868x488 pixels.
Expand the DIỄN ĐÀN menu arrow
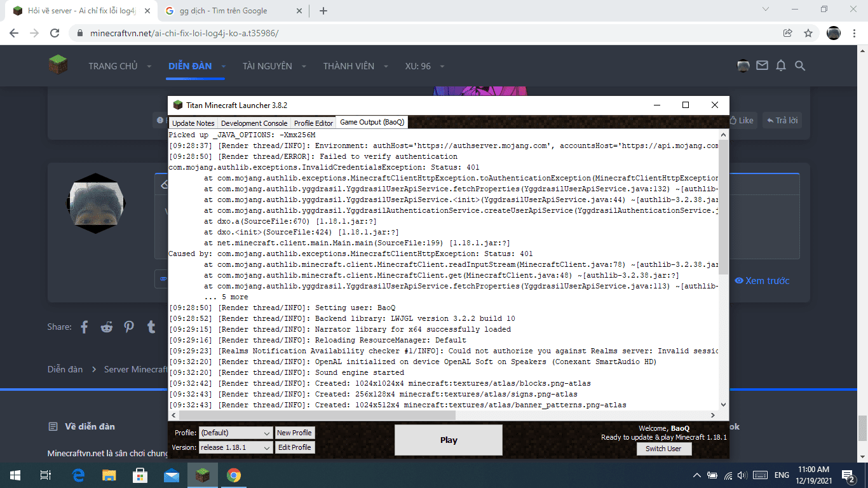[x=224, y=66]
